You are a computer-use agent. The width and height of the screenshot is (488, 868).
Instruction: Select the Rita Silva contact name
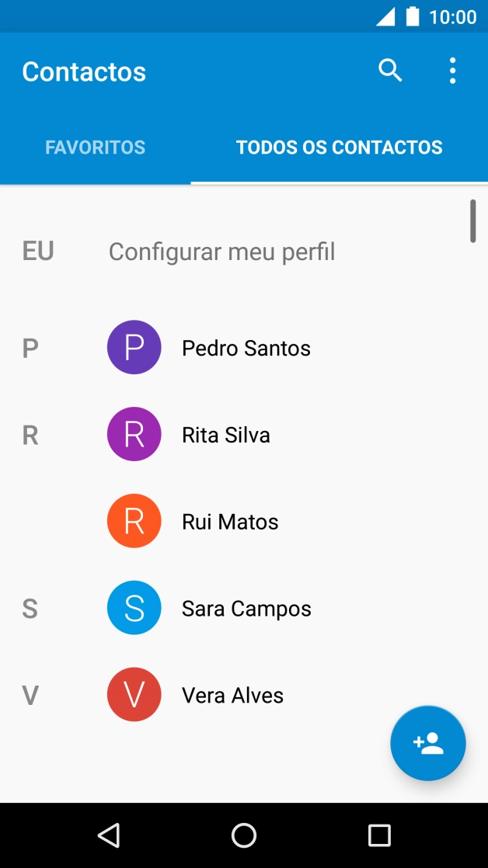click(x=225, y=434)
